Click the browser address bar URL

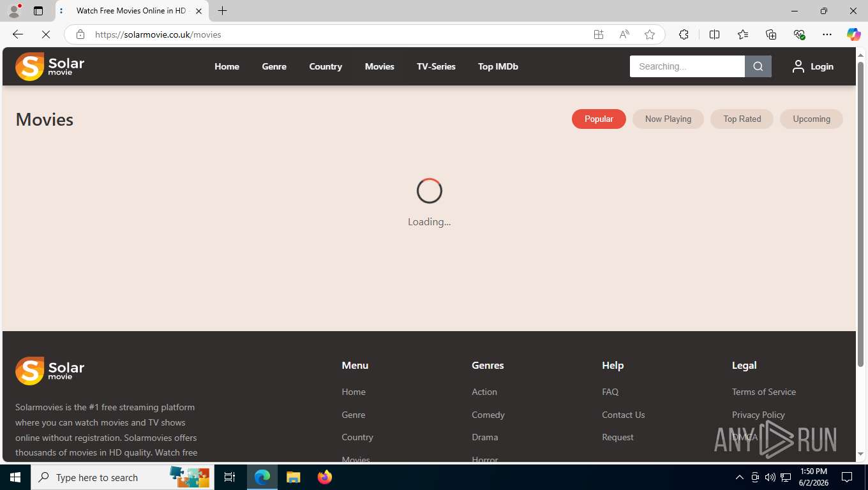point(158,34)
